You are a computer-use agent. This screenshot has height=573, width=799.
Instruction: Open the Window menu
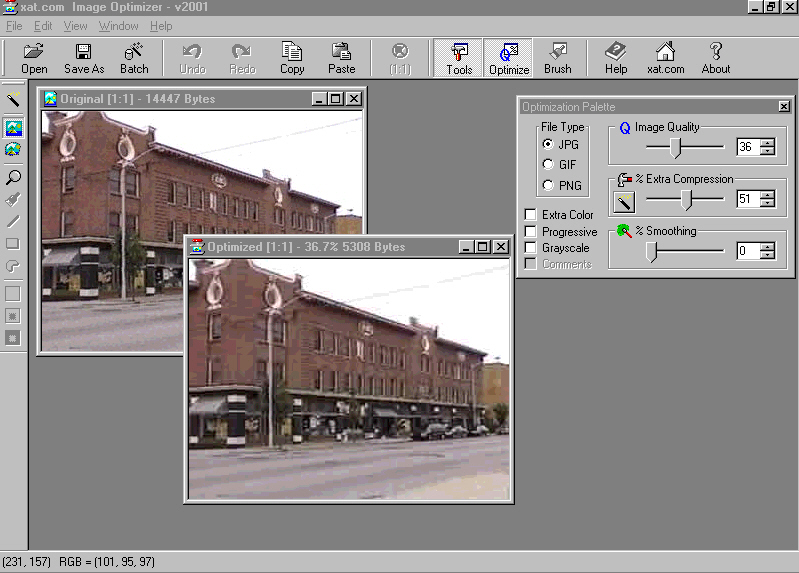(118, 26)
